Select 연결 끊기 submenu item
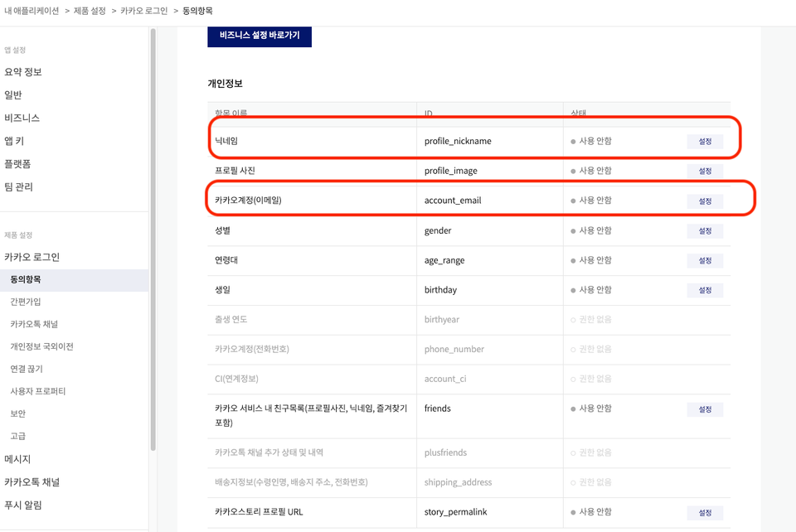This screenshot has width=796, height=532. [x=27, y=369]
